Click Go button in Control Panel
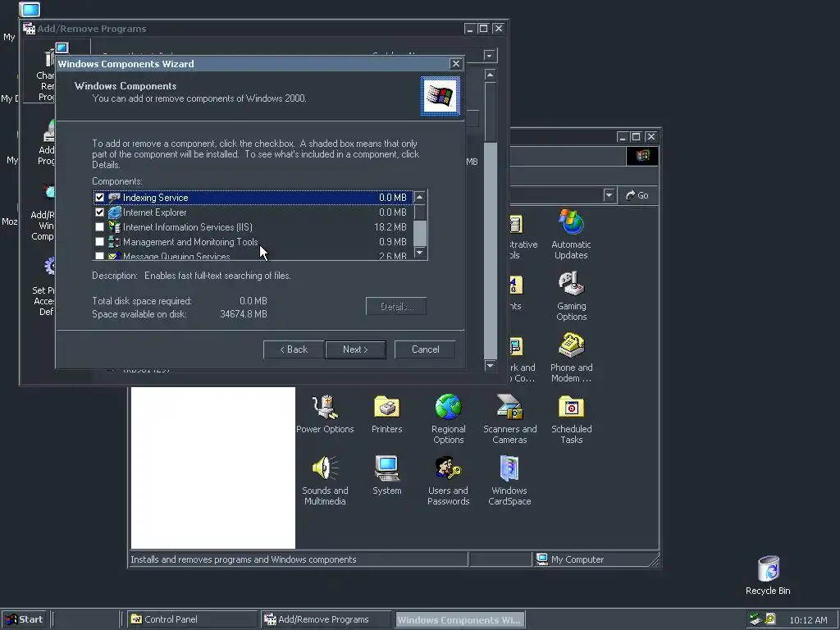 click(x=637, y=195)
